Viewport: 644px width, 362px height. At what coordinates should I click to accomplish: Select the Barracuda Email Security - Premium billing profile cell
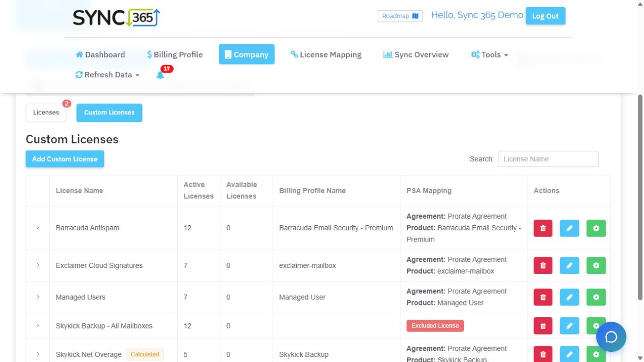tap(336, 228)
